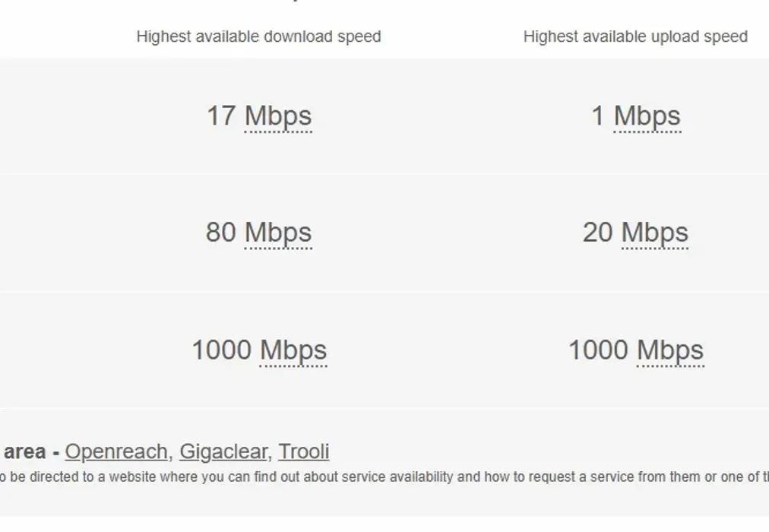
Task: Select the Mbps abbreviation after 80
Action: (278, 233)
